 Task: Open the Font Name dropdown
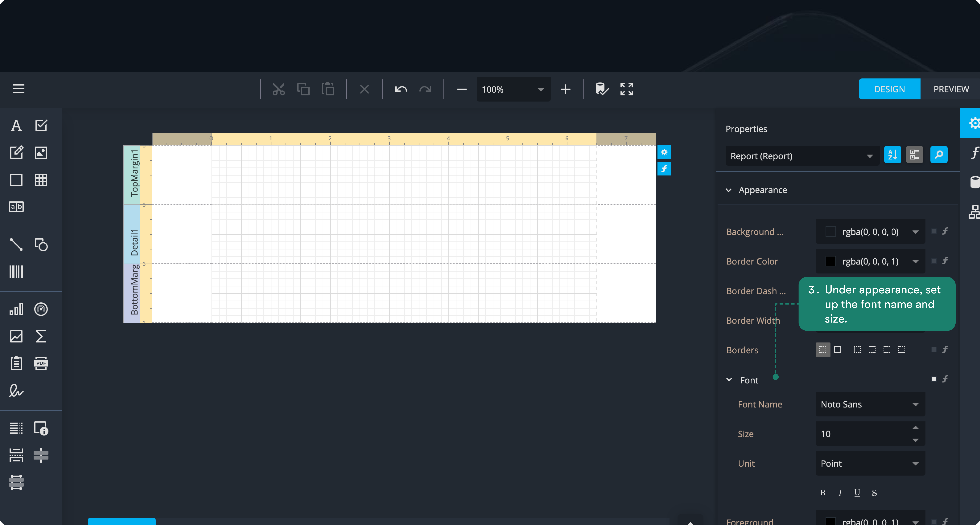(870, 404)
